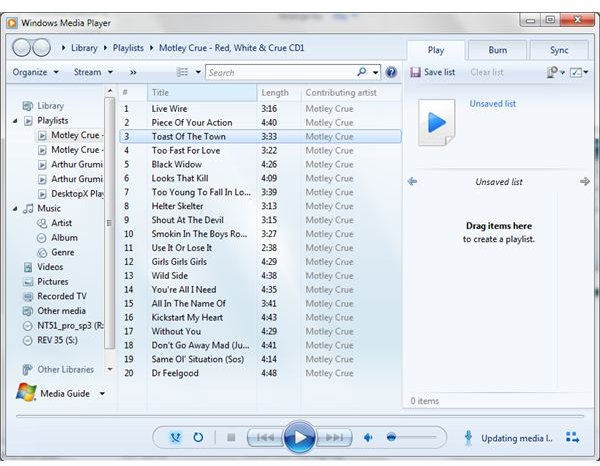Select track Girls Girls Girls
Viewport: 600px width, 466px height.
point(261,262)
